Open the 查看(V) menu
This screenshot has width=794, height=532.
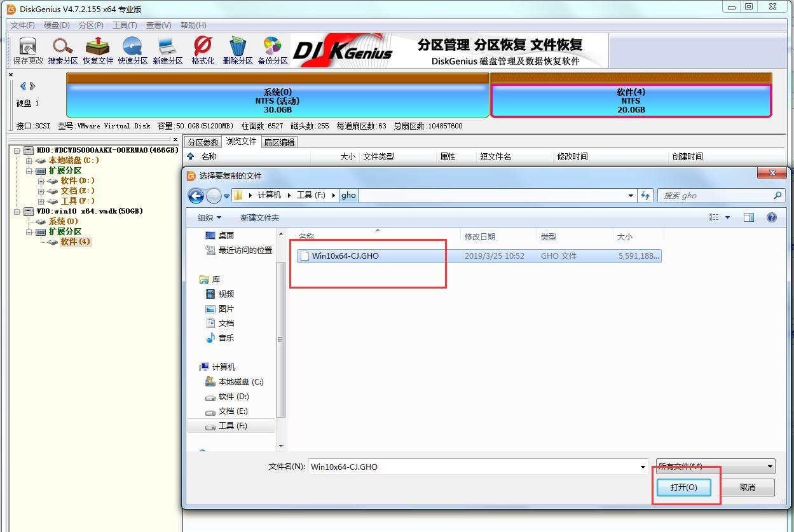click(158, 25)
